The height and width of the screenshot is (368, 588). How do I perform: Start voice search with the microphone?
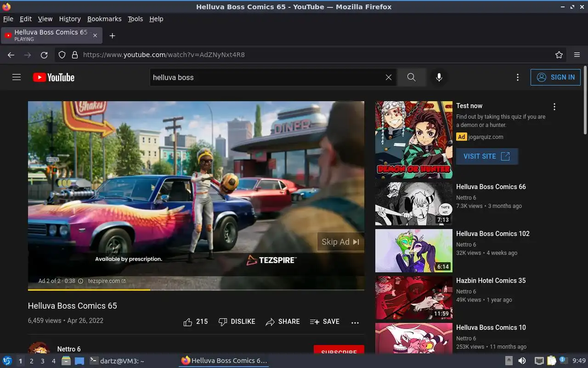pos(439,77)
